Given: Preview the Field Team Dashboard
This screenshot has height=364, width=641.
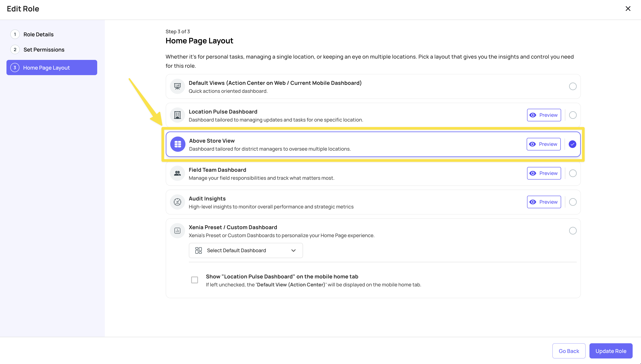Looking at the screenshot, I should pyautogui.click(x=544, y=173).
